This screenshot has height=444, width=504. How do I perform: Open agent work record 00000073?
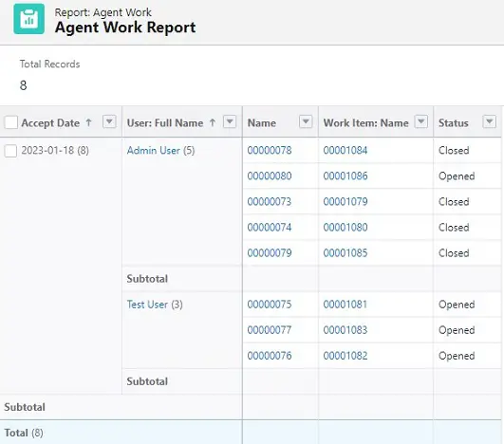(x=270, y=202)
